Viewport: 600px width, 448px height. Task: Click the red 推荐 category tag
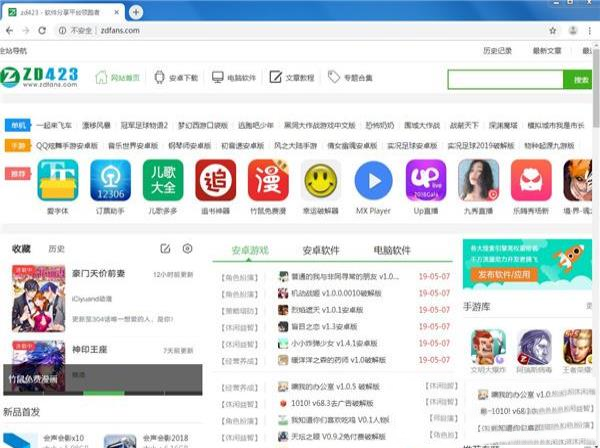coord(18,174)
